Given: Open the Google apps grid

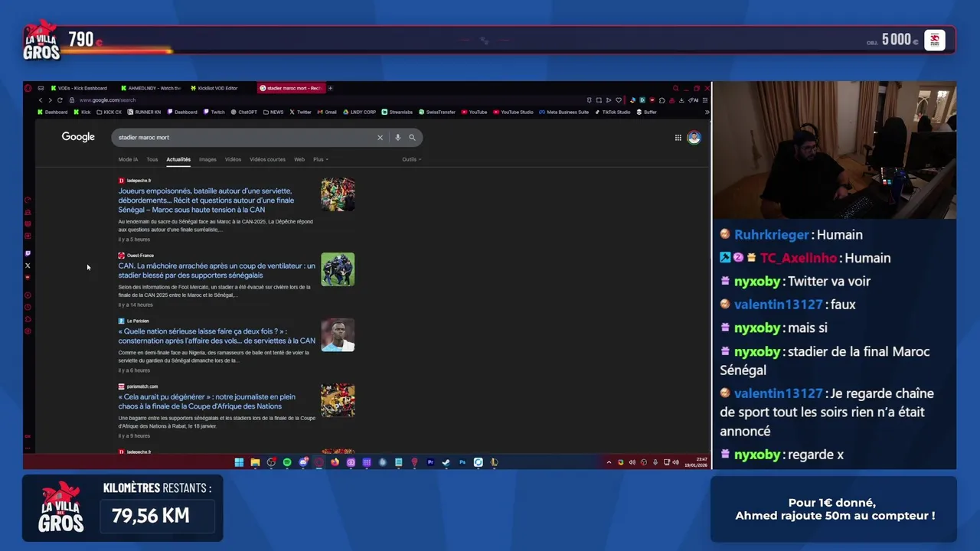Looking at the screenshot, I should (678, 138).
